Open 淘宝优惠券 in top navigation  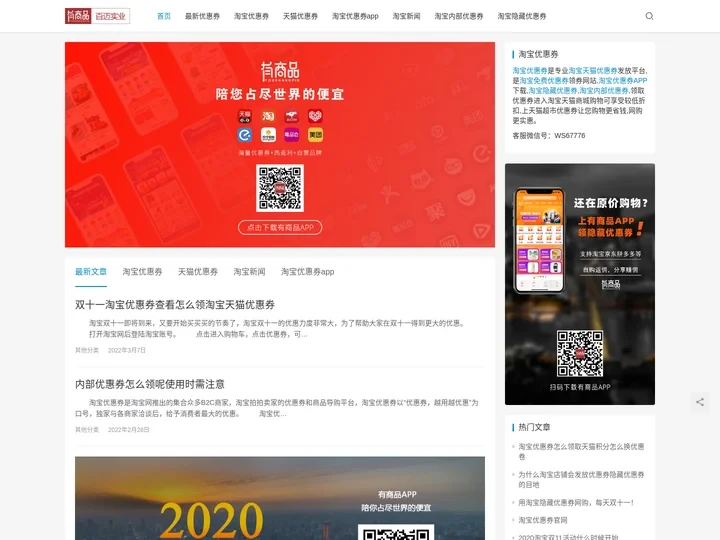click(251, 16)
